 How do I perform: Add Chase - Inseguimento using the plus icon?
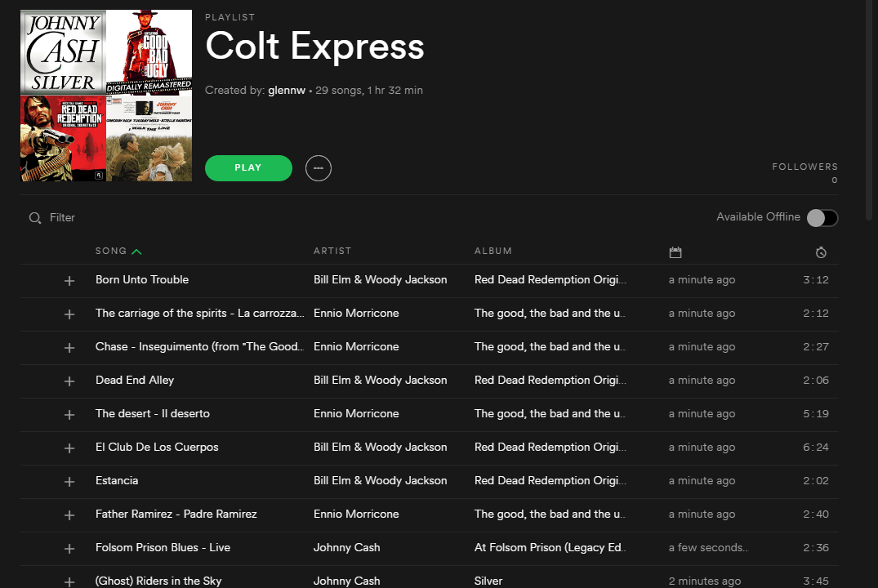pyautogui.click(x=69, y=348)
